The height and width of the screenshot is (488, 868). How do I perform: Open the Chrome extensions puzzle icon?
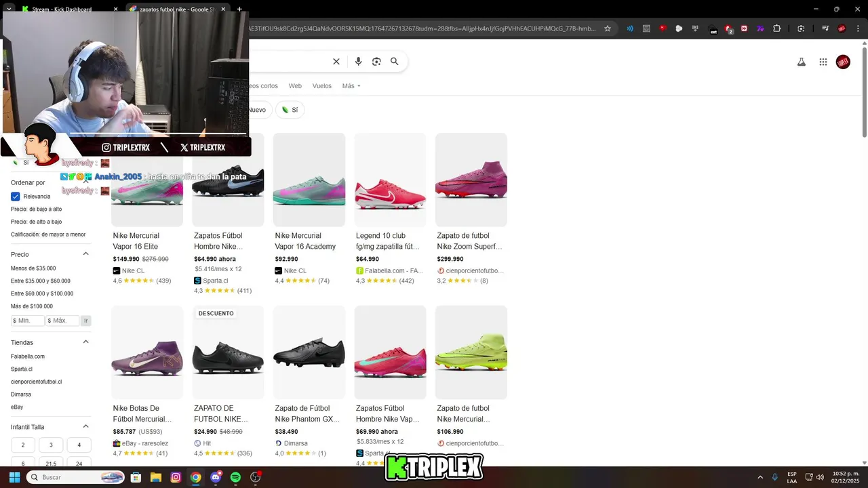(777, 28)
